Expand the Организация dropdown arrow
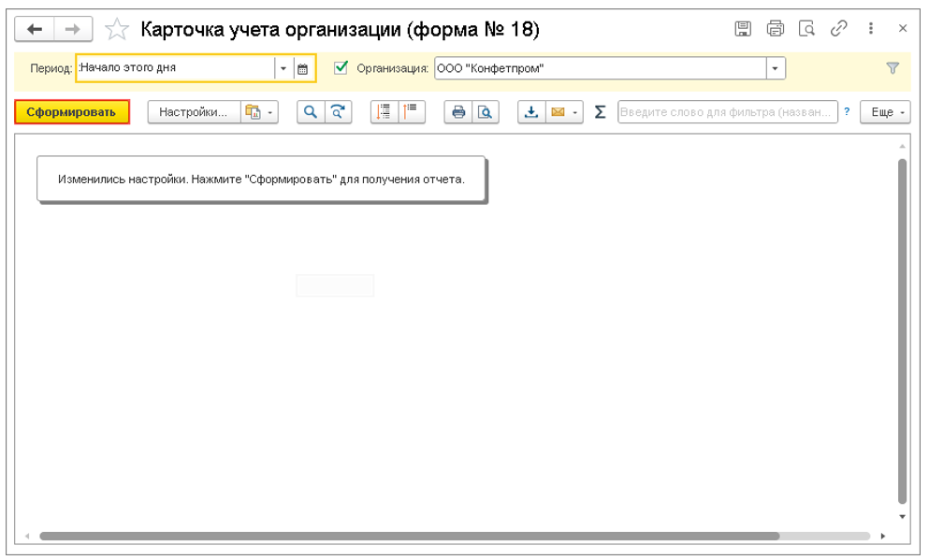This screenshot has height=560, width=929. pos(775,68)
